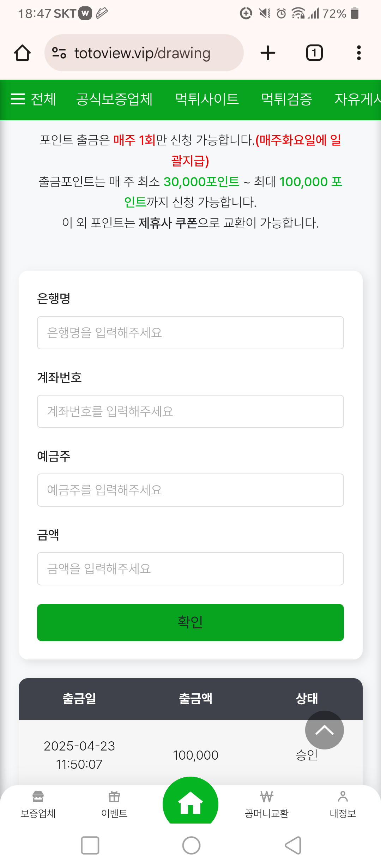Open the 먹튀검증 menu item
The width and height of the screenshot is (381, 868).
[286, 99]
